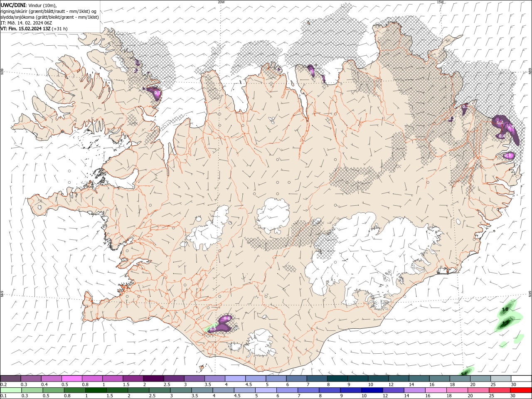
Task: Click the 0.8 swatch in the upper legend row
Action: point(92,379)
